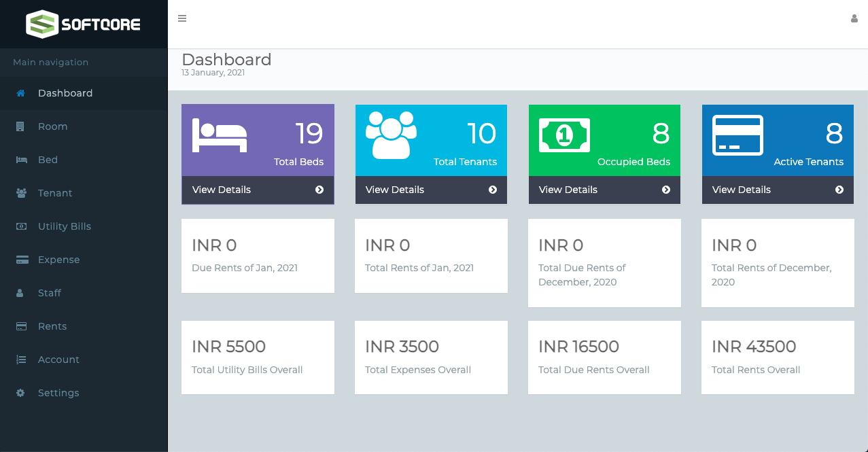This screenshot has width=868, height=452.
Task: Click the arrow icon on Active Tenants View Details
Action: [x=839, y=190]
